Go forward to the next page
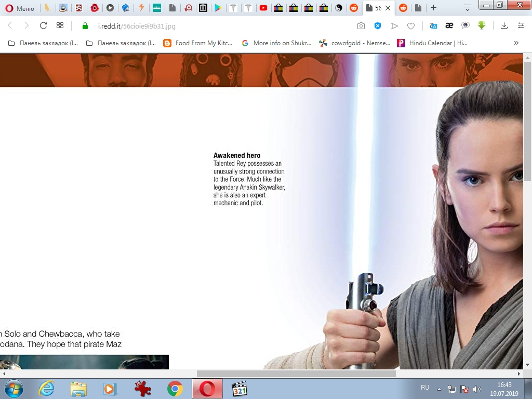 (x=26, y=25)
